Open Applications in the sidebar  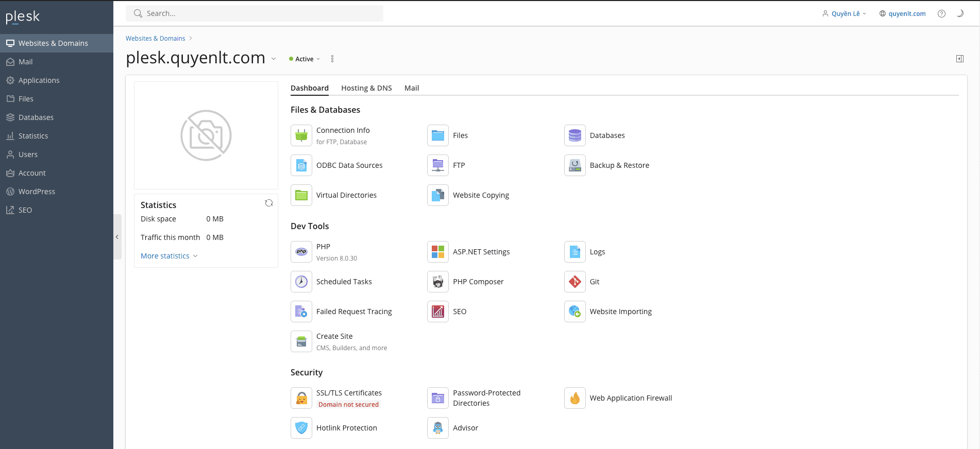pos(57,80)
